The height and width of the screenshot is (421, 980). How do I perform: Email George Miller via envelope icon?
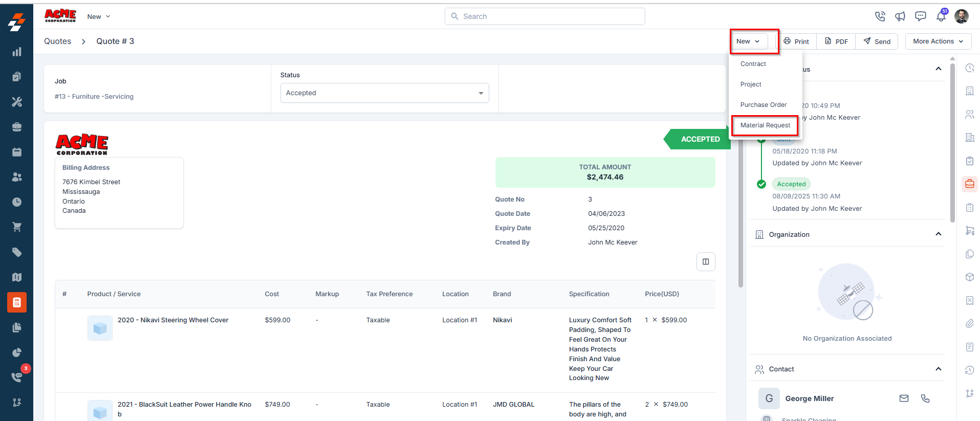pyautogui.click(x=904, y=398)
